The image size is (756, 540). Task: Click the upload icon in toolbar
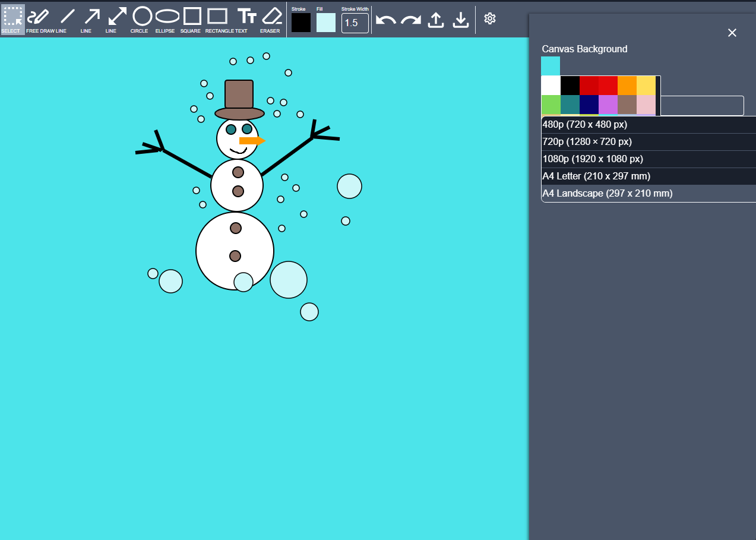point(436,20)
